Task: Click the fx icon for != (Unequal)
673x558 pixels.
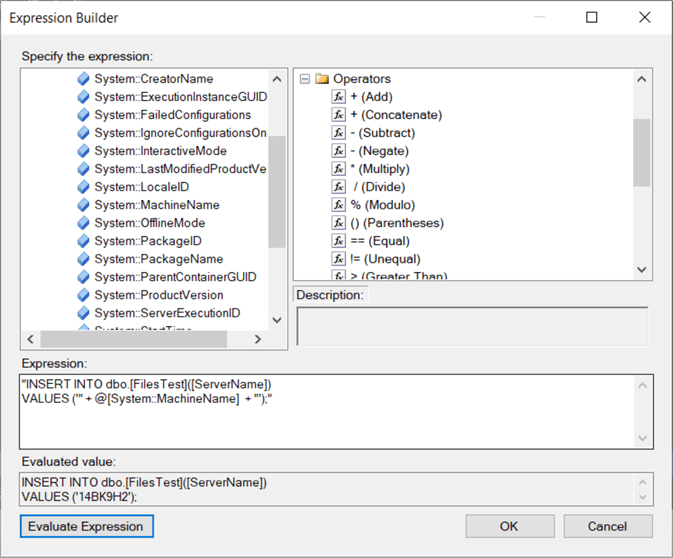Action: (x=339, y=259)
